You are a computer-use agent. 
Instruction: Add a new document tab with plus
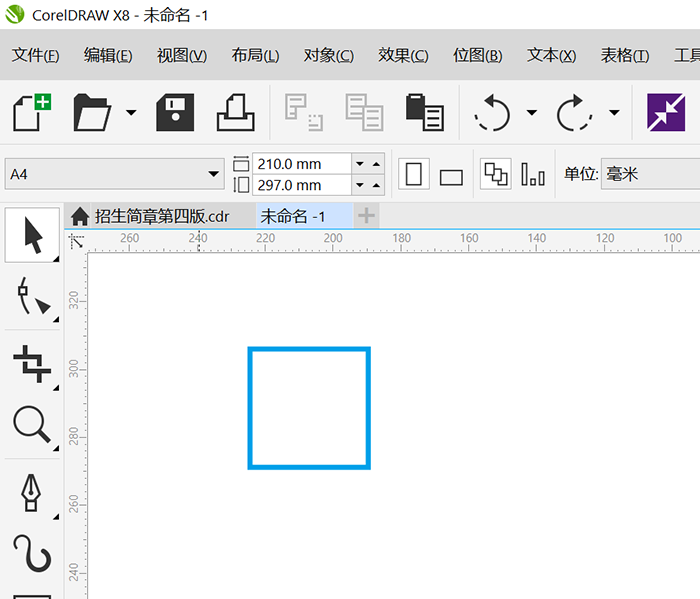point(367,216)
